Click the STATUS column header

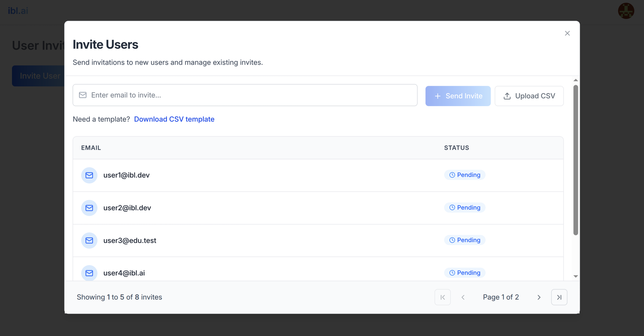(x=456, y=148)
